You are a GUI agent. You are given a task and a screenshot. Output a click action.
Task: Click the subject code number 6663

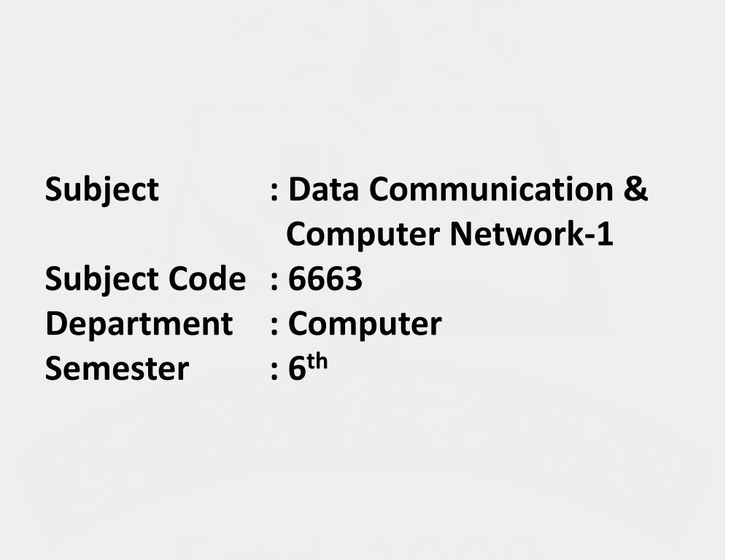[325, 279]
